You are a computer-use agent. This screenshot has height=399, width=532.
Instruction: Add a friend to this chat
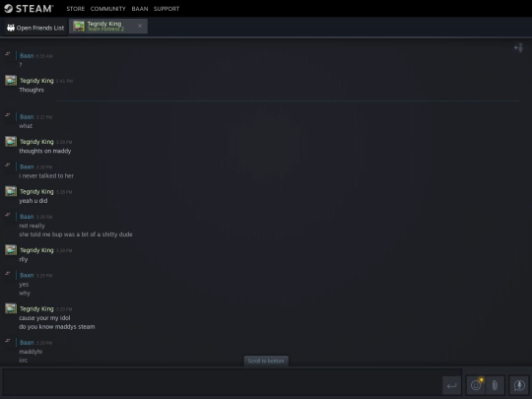(x=518, y=48)
